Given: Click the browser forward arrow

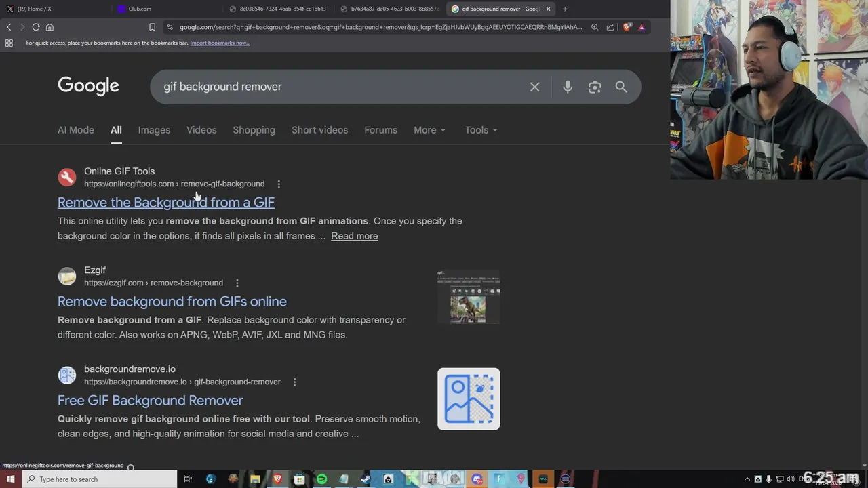Looking at the screenshot, I should click(22, 27).
